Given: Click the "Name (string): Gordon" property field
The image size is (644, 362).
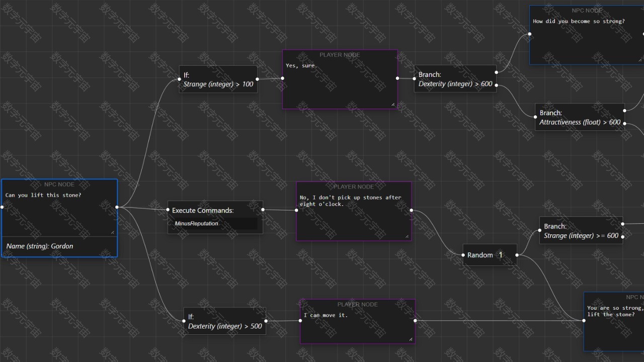Looking at the screenshot, I should tap(59, 246).
